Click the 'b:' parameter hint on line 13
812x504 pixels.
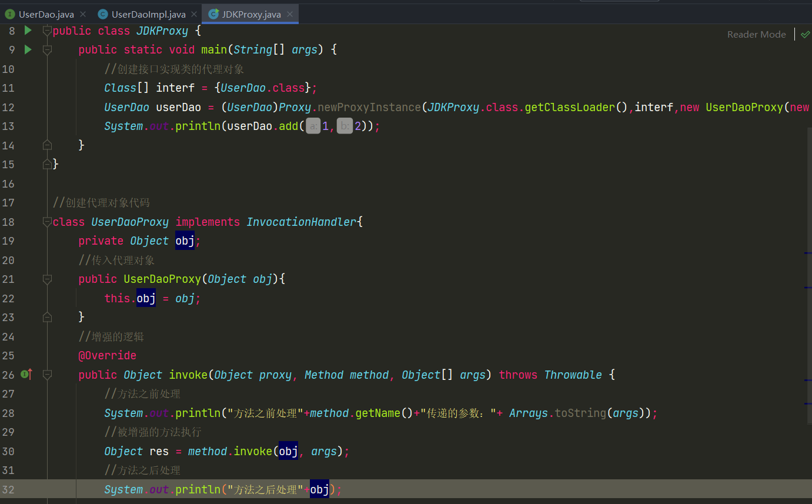coord(345,126)
